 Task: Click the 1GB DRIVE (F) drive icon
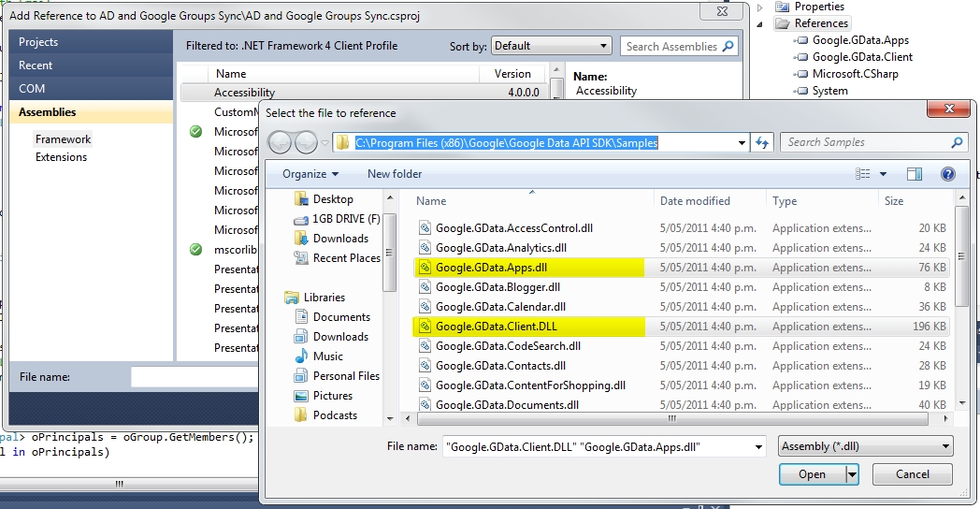(x=301, y=220)
